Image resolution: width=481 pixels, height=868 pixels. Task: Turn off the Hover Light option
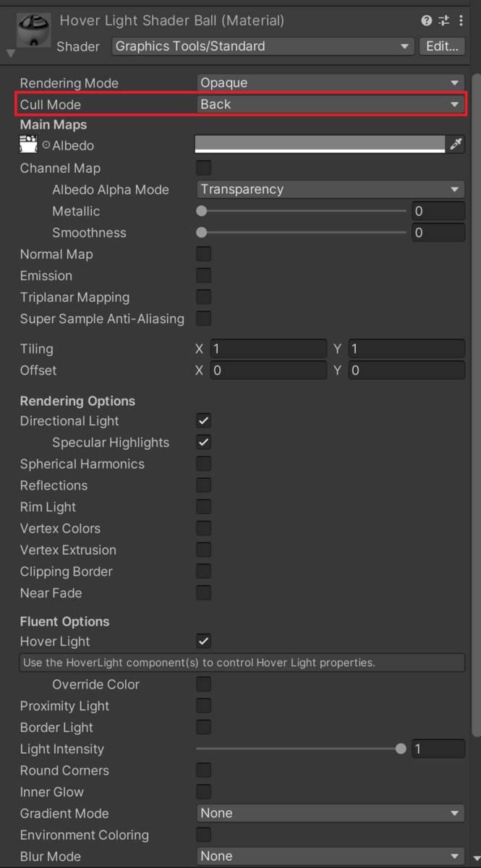203,641
